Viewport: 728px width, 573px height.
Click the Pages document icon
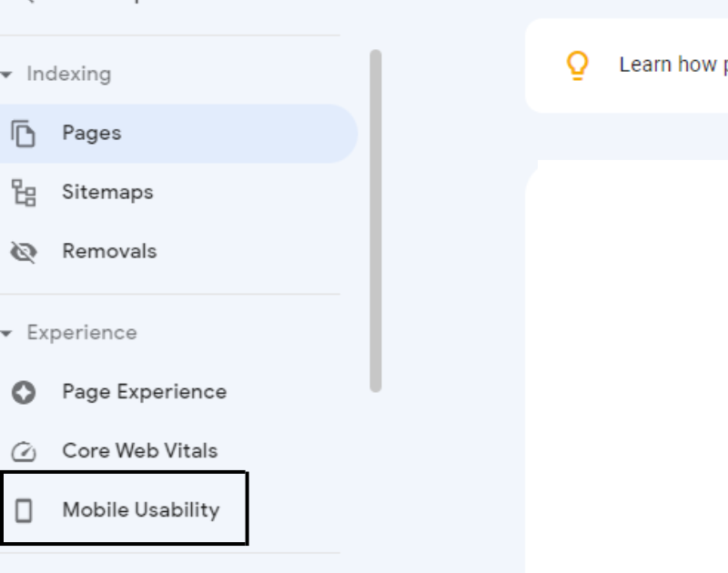click(24, 134)
